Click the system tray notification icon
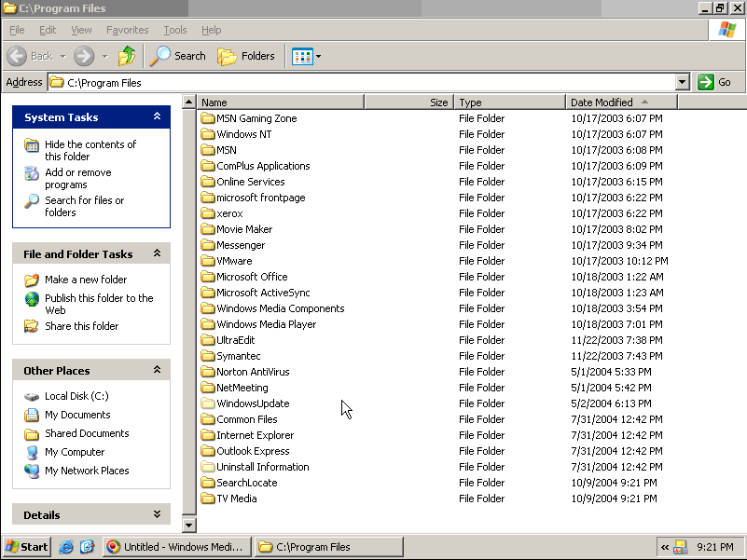 pos(680,547)
